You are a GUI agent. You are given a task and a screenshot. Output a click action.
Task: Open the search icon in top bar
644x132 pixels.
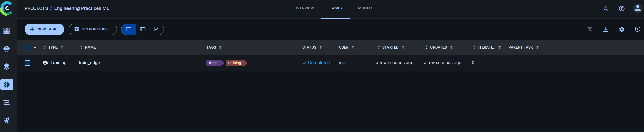pyautogui.click(x=606, y=9)
